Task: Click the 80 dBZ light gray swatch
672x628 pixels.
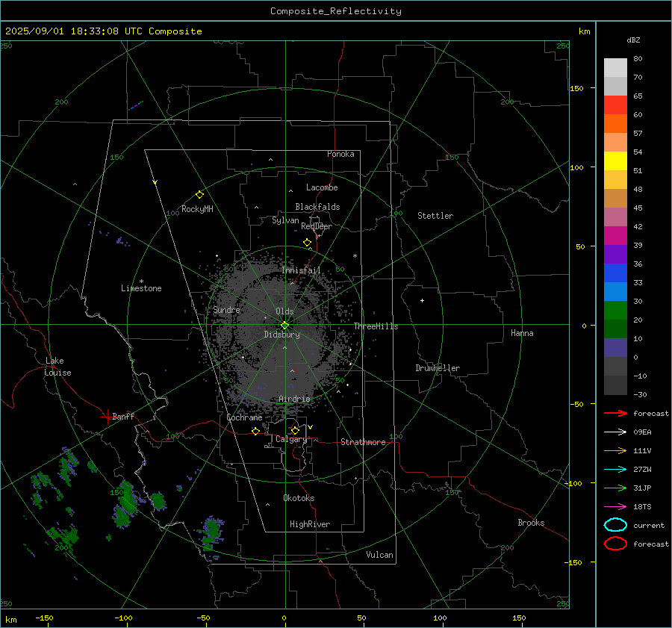Action: 615,67
